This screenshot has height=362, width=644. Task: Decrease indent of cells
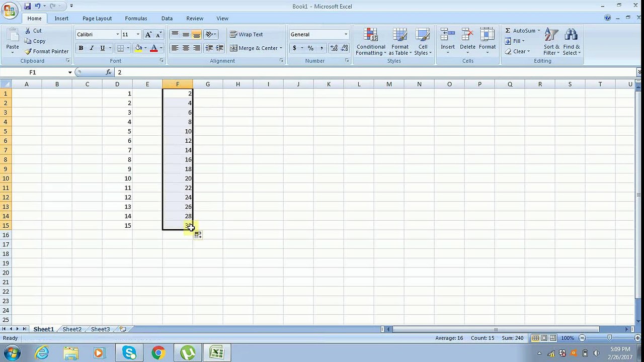click(x=209, y=48)
